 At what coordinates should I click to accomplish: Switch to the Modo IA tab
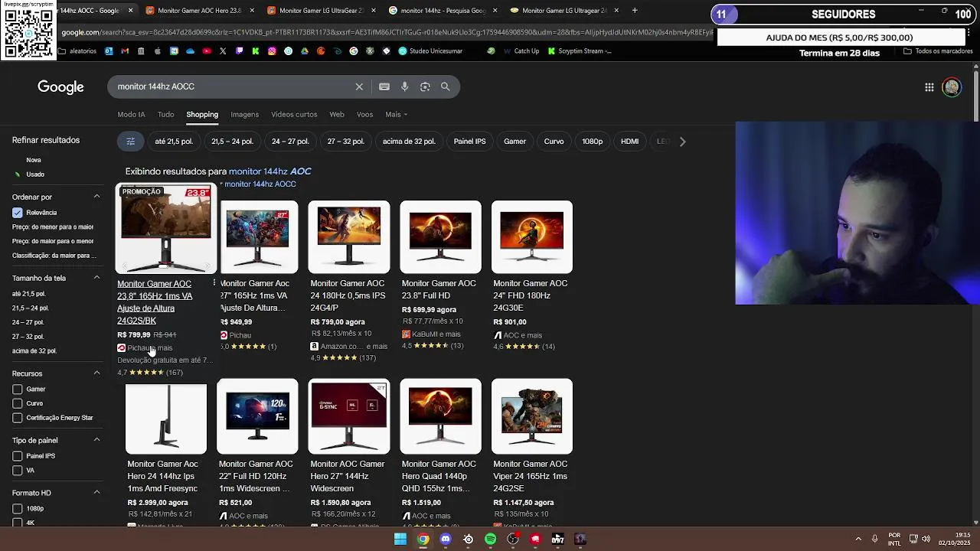click(131, 115)
